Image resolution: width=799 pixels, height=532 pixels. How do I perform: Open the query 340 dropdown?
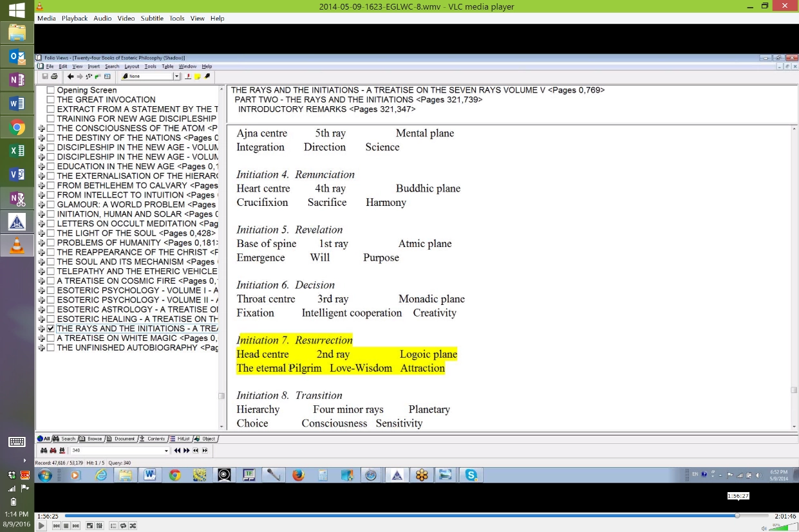(x=166, y=451)
